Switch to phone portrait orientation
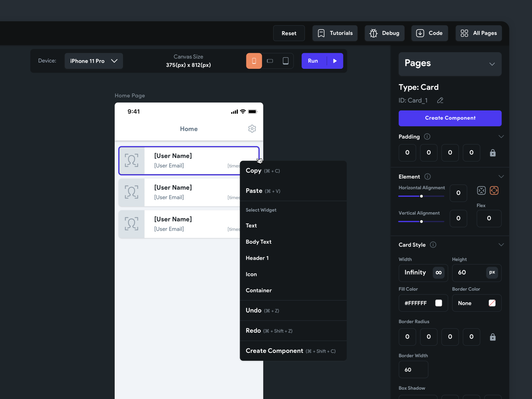The width and height of the screenshot is (532, 399). [254, 61]
